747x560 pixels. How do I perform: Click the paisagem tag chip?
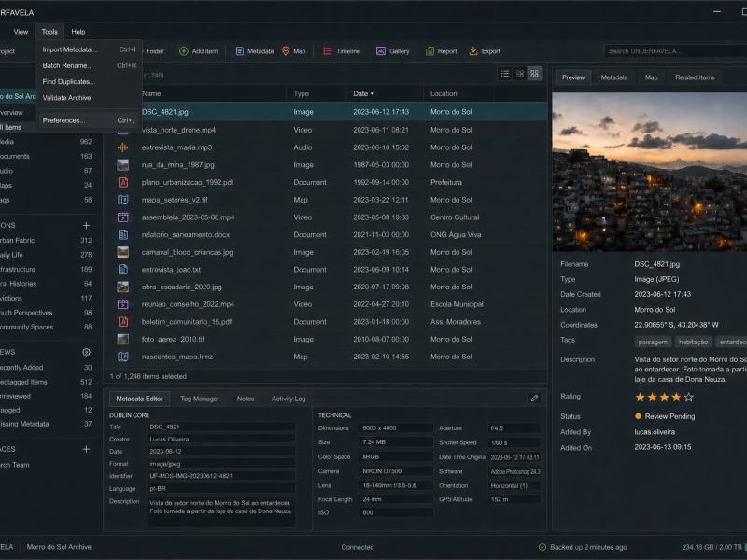653,342
